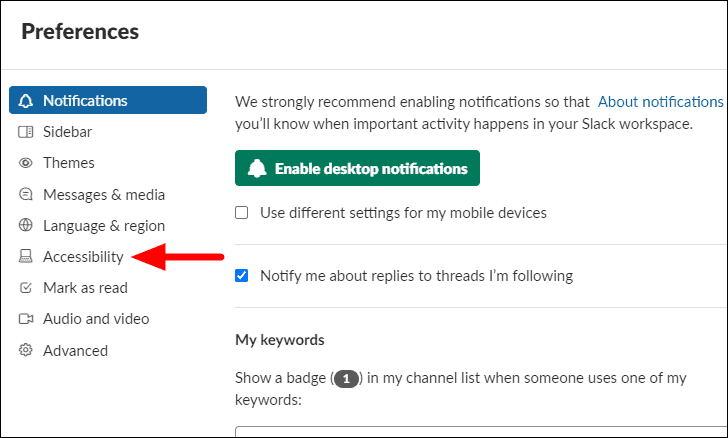Click Enable desktop notifications button
Viewport: 728px width, 438px height.
point(357,168)
